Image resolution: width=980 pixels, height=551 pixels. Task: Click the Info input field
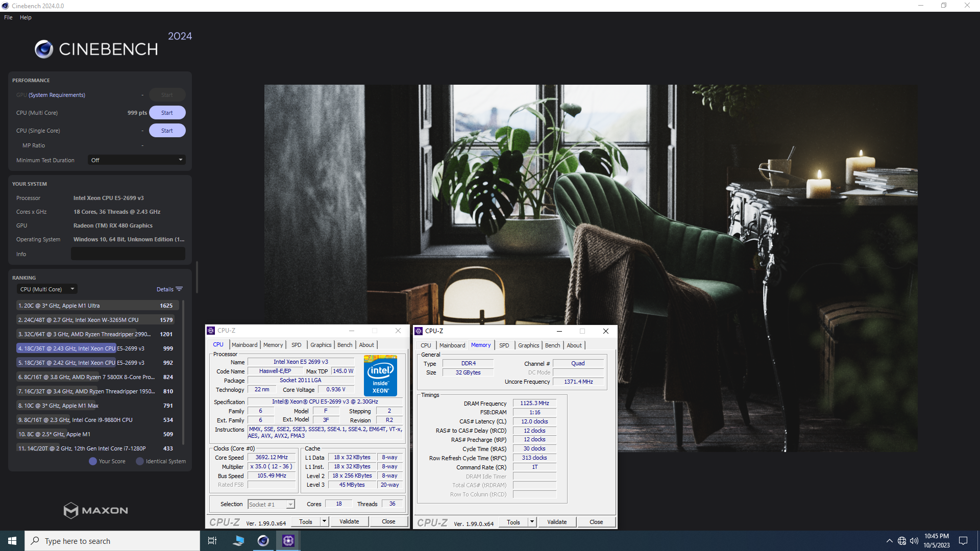[128, 254]
